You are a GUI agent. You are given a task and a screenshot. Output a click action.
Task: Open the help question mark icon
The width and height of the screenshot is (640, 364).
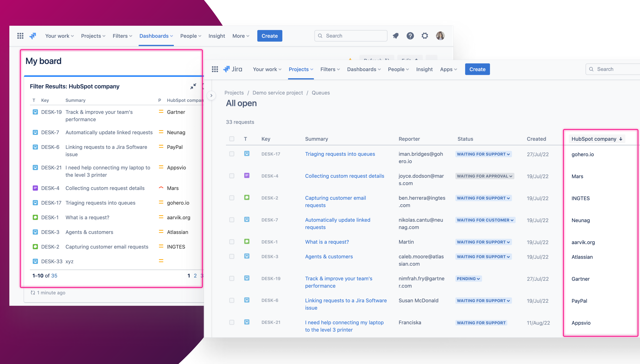pyautogui.click(x=410, y=36)
